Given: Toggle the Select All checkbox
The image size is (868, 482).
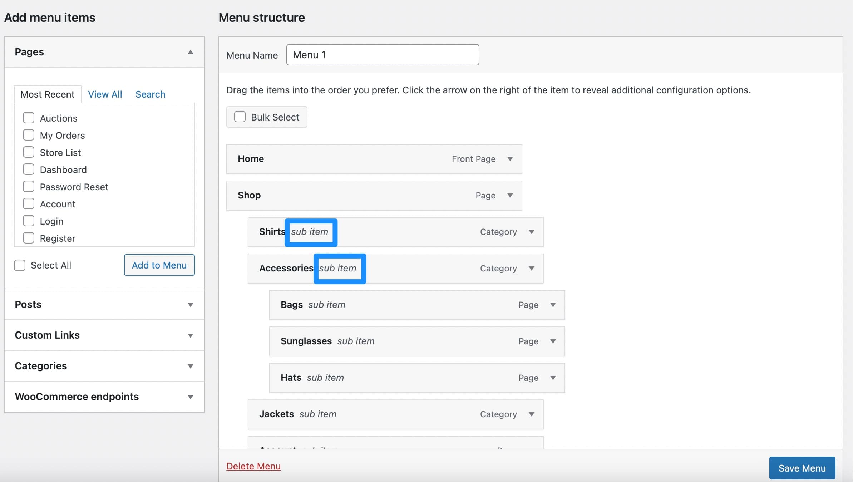Looking at the screenshot, I should [x=20, y=265].
